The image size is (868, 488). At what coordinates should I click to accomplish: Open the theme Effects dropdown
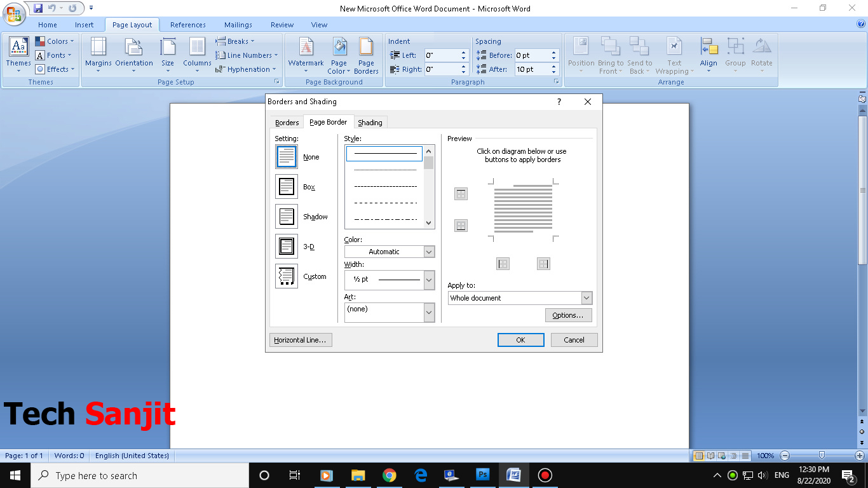pyautogui.click(x=55, y=69)
